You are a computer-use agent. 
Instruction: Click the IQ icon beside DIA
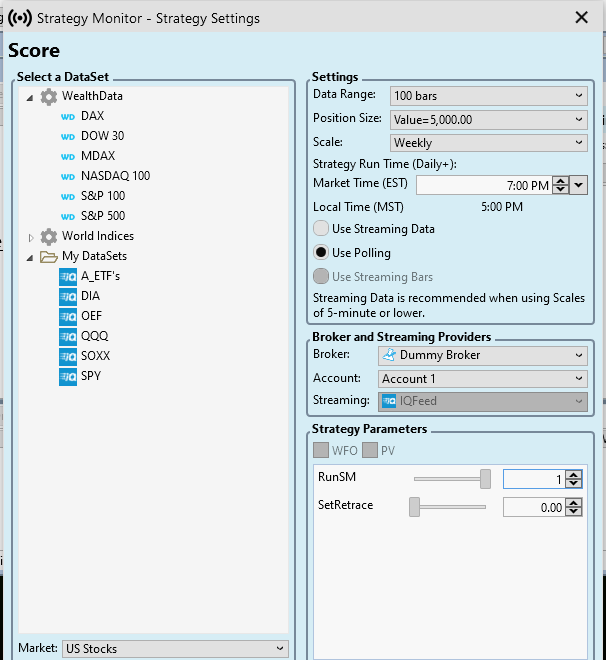pos(68,296)
